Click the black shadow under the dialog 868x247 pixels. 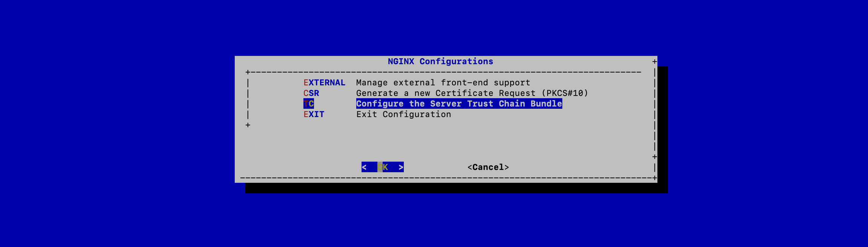[x=453, y=188]
